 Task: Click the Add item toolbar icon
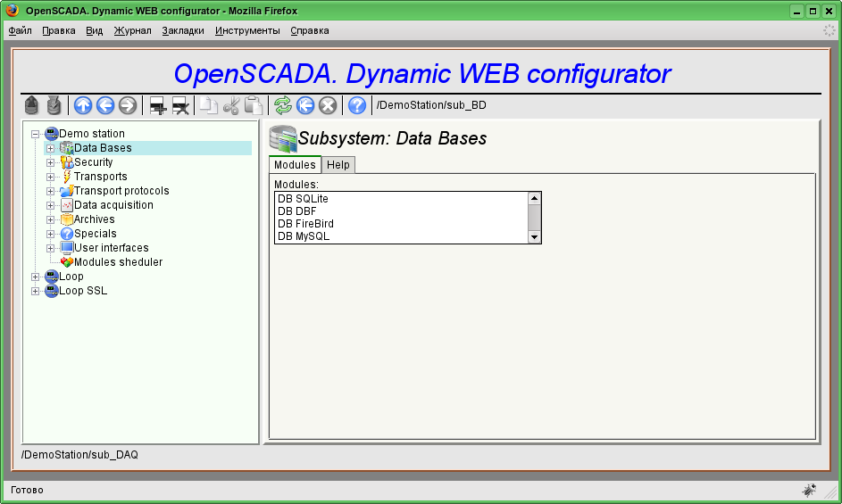point(158,106)
